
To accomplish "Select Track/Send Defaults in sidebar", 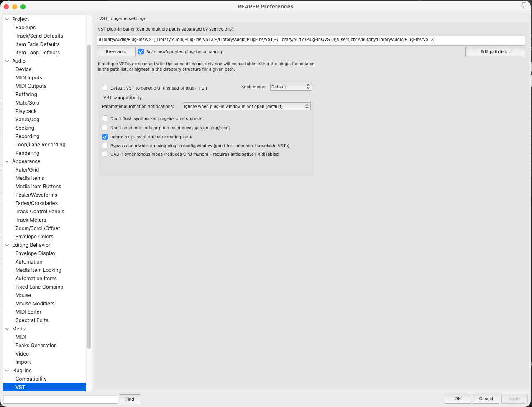I will 39,36.
